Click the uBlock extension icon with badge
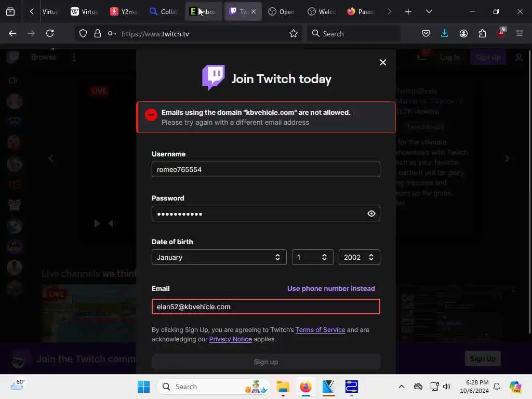Image resolution: width=532 pixels, height=399 pixels. tap(501, 33)
